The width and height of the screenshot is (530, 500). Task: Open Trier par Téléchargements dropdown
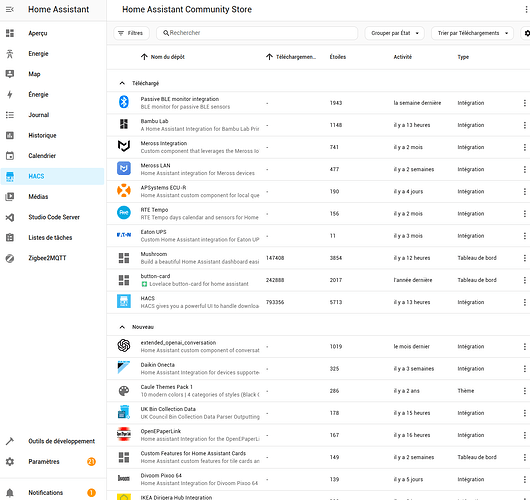(472, 33)
